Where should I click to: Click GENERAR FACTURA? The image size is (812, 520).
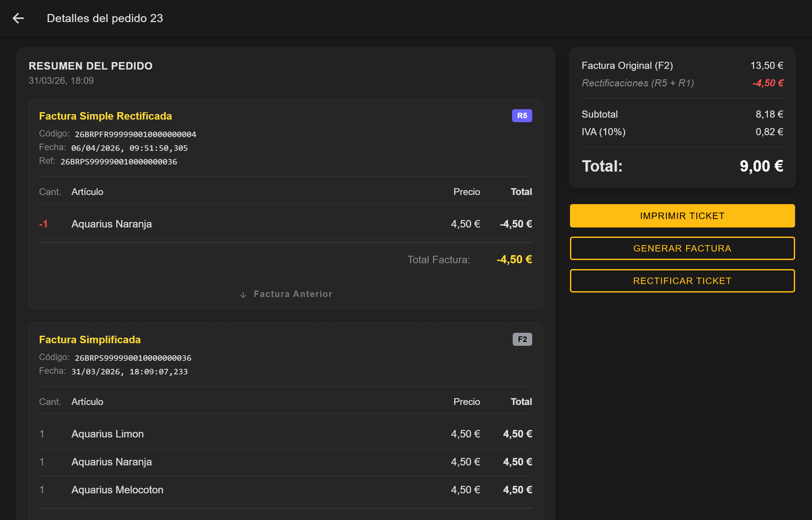(682, 248)
